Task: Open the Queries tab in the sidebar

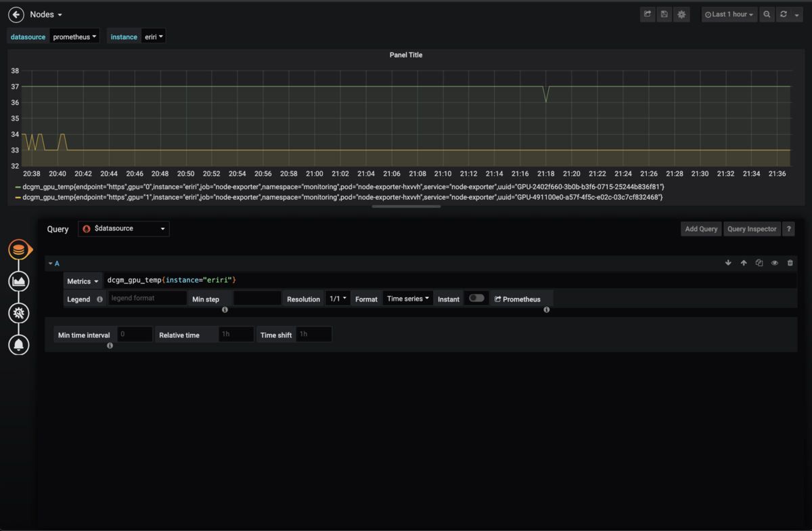Action: point(19,250)
